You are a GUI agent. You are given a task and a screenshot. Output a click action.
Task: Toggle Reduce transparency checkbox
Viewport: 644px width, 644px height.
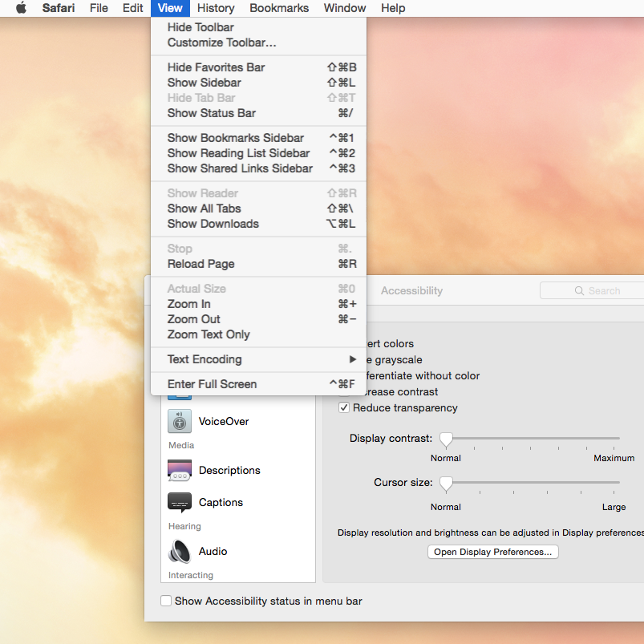(344, 408)
